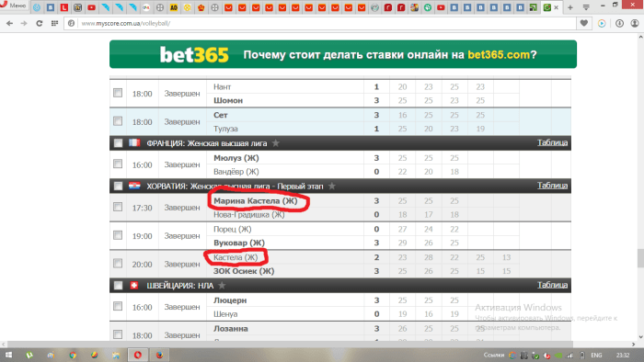The width and height of the screenshot is (644, 362).
Task: Open the Opera Меню button
Action: (x=14, y=6)
